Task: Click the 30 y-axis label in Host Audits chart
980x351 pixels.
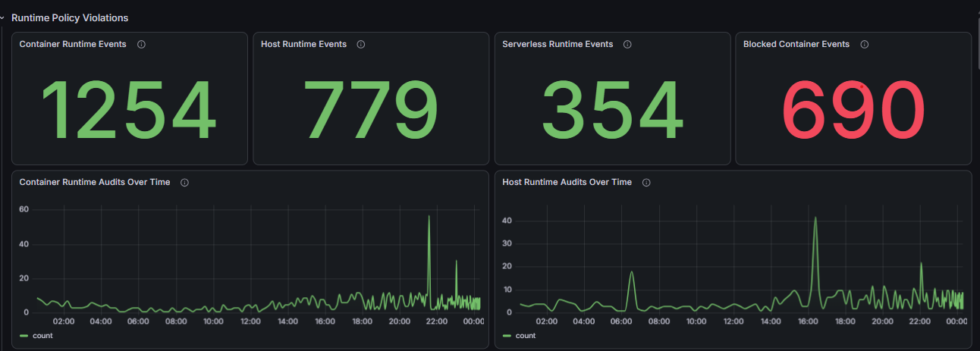Action: (x=507, y=243)
